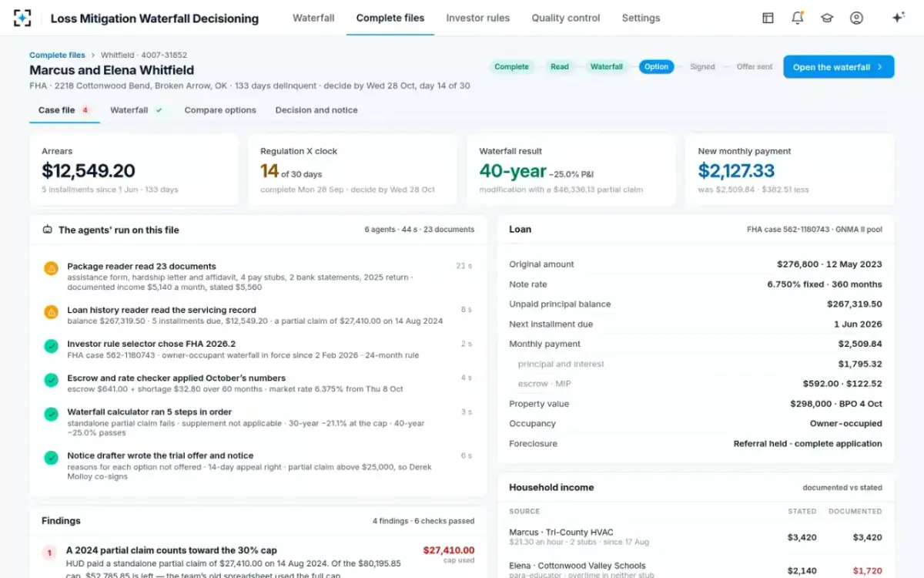This screenshot has width=924, height=578.
Task: Click green check for Waterfall calculator row
Action: point(51,415)
